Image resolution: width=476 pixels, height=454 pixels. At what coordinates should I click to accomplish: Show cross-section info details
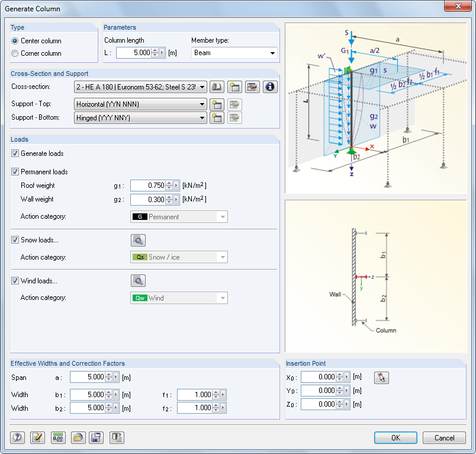270,87
